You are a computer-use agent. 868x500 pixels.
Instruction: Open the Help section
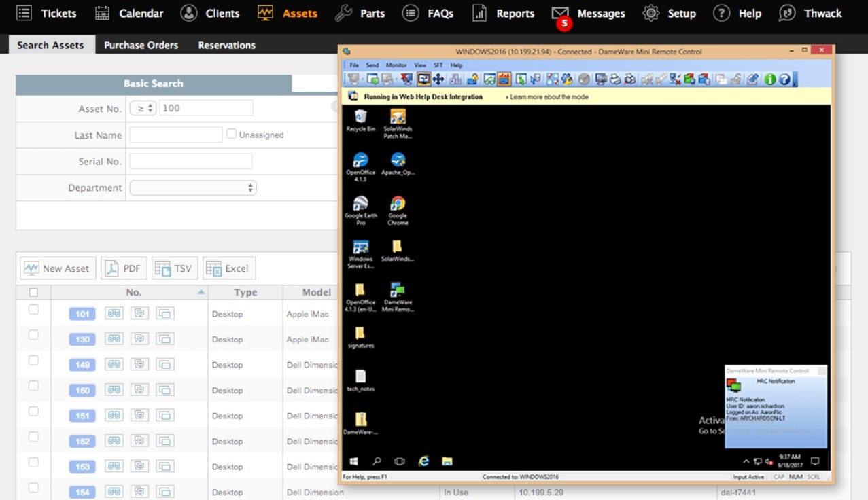[737, 13]
